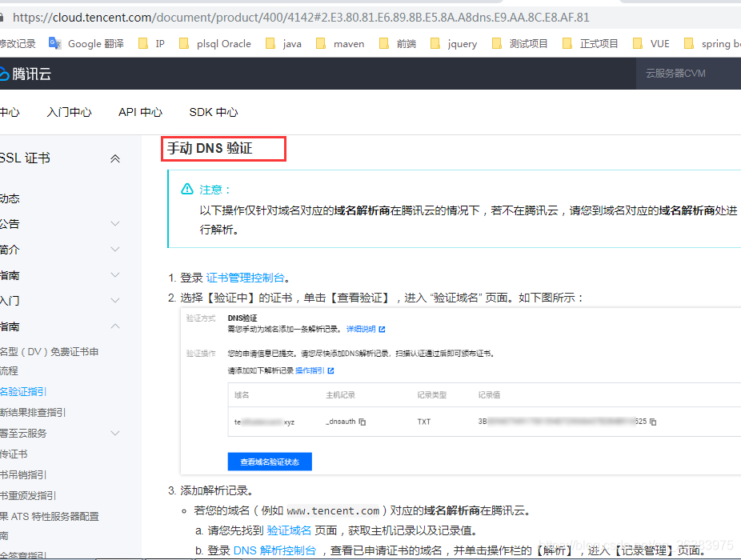This screenshot has height=560, width=741.
Task: Expand the first 指南 sidebar item
Action: [115, 274]
